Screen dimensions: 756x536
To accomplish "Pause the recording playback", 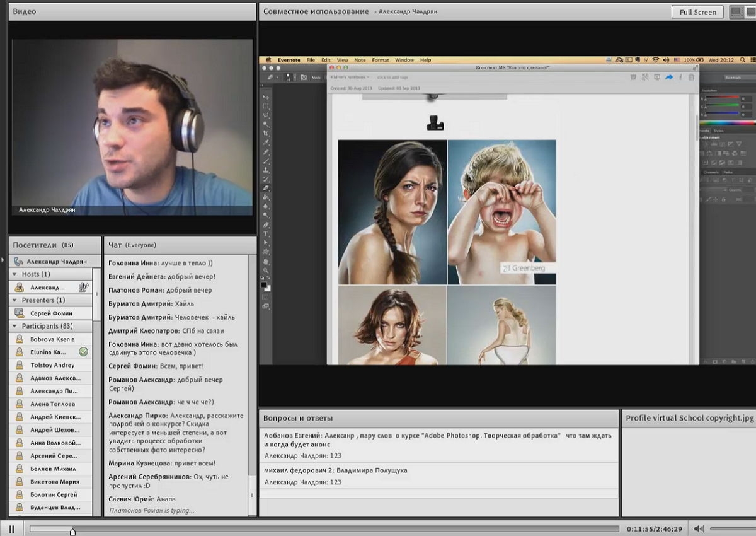I will click(11, 528).
